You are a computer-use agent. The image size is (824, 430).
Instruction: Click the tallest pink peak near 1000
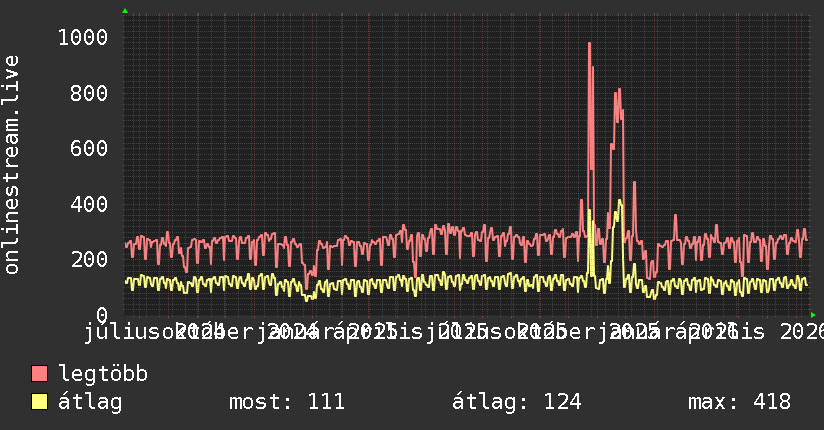tap(590, 45)
